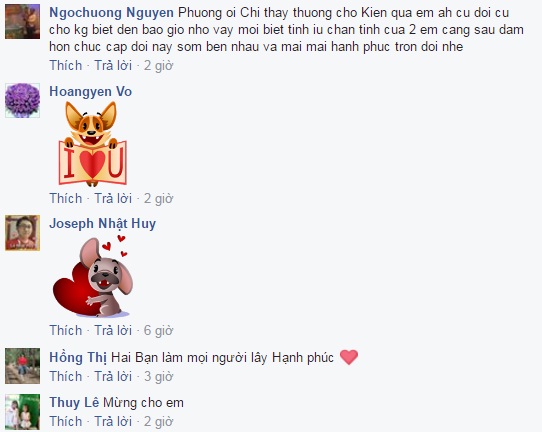This screenshot has width=542, height=432.
Task: Click the Thuy Lê name link
Action: click(x=74, y=403)
